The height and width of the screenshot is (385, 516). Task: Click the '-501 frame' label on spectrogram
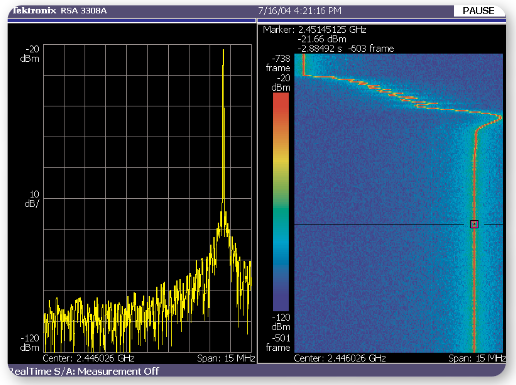[x=279, y=343]
